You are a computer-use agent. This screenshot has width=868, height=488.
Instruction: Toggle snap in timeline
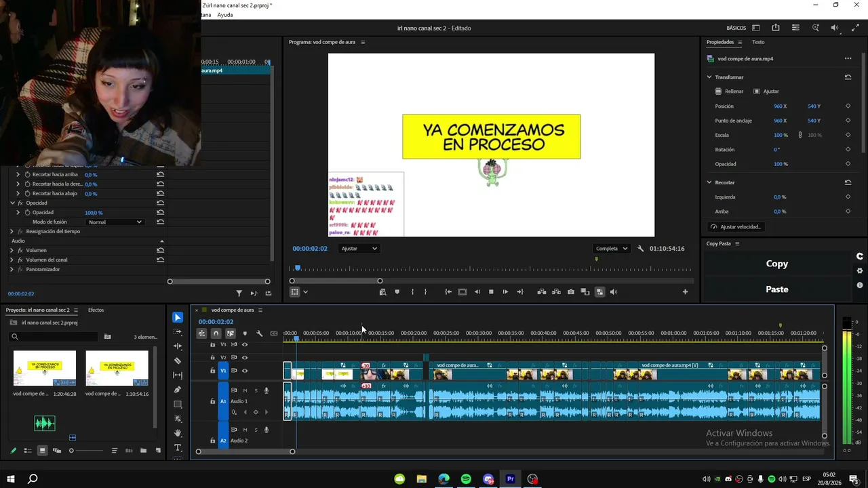(216, 333)
